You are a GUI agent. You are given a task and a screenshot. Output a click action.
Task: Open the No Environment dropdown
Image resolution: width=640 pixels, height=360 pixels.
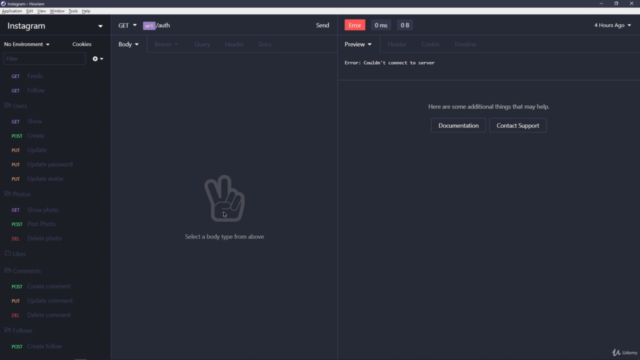click(x=27, y=44)
